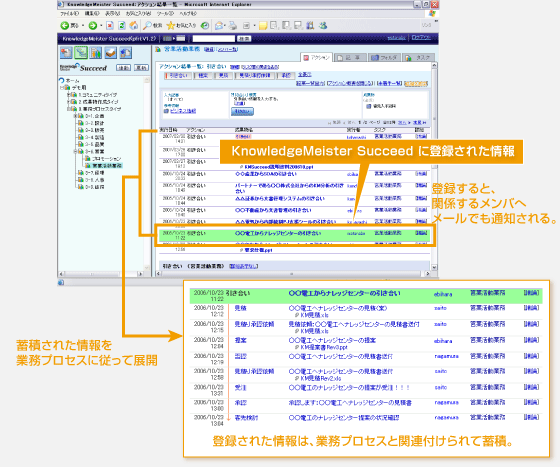The width and height of the screenshot is (560, 467).
Task: Open the 編集 menu
Action: tap(92, 14)
